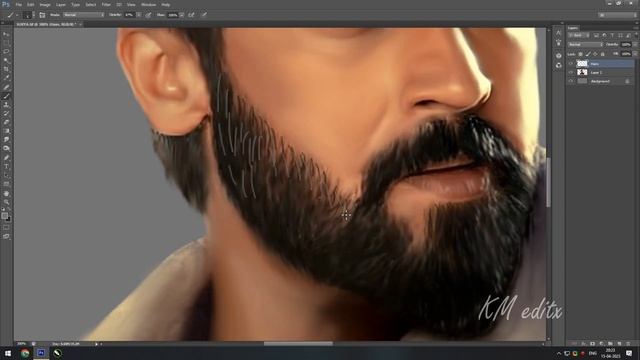Open the layer filter Kind dropdown
640x360 pixels.
[579, 36]
